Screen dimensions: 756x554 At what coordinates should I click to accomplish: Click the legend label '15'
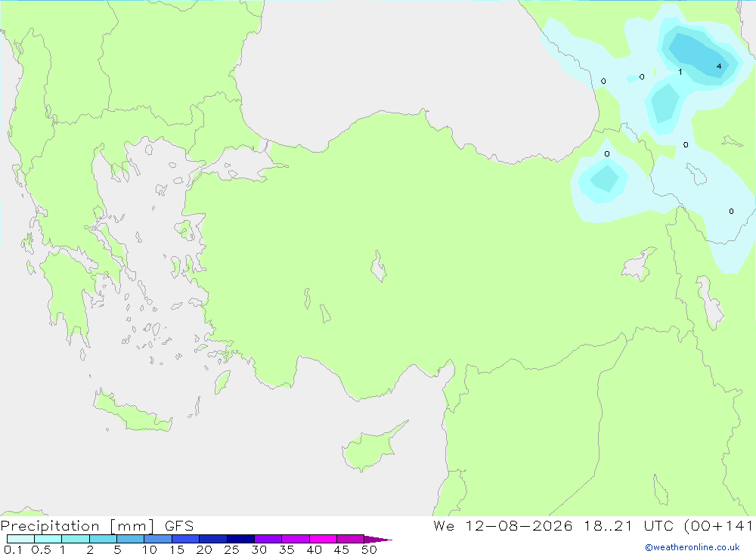tap(176, 549)
